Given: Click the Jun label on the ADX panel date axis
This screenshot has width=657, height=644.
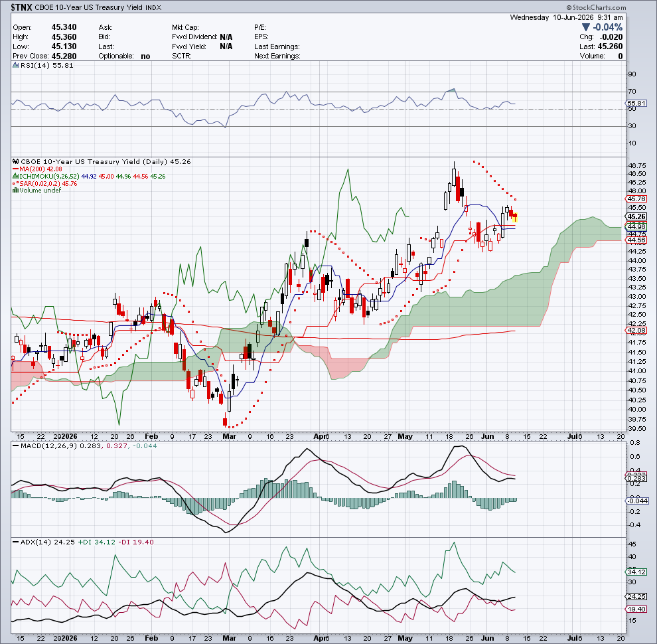Looking at the screenshot, I should click(487, 638).
